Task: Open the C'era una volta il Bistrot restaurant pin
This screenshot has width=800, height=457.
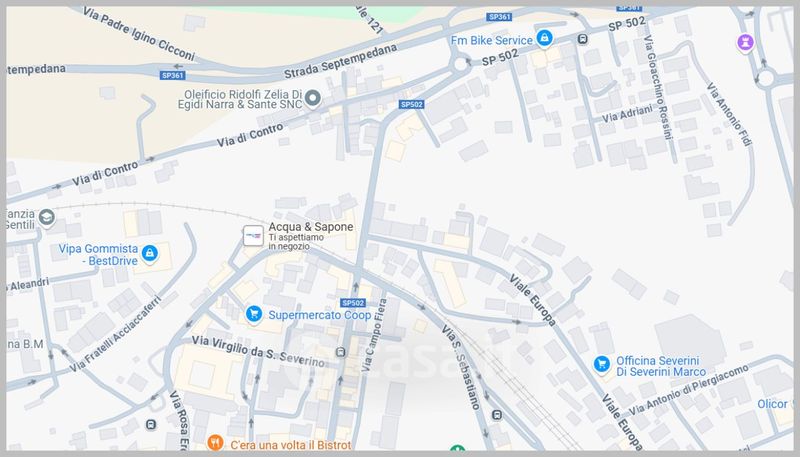Action: point(215,443)
